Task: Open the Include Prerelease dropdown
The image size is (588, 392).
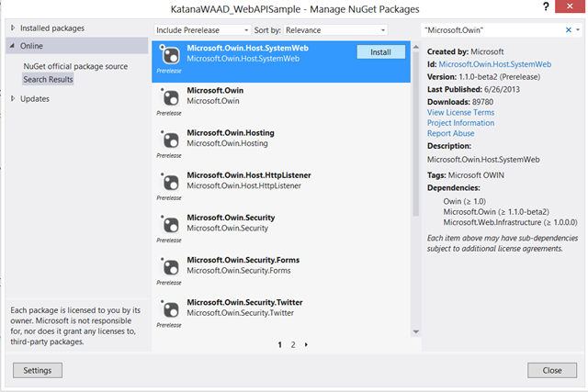Action: coord(202,30)
